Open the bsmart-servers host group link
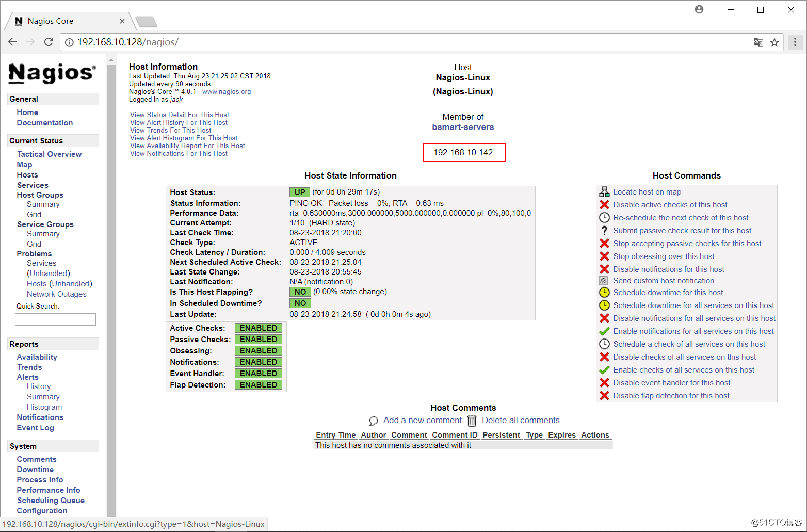This screenshot has width=807, height=532. click(x=463, y=127)
